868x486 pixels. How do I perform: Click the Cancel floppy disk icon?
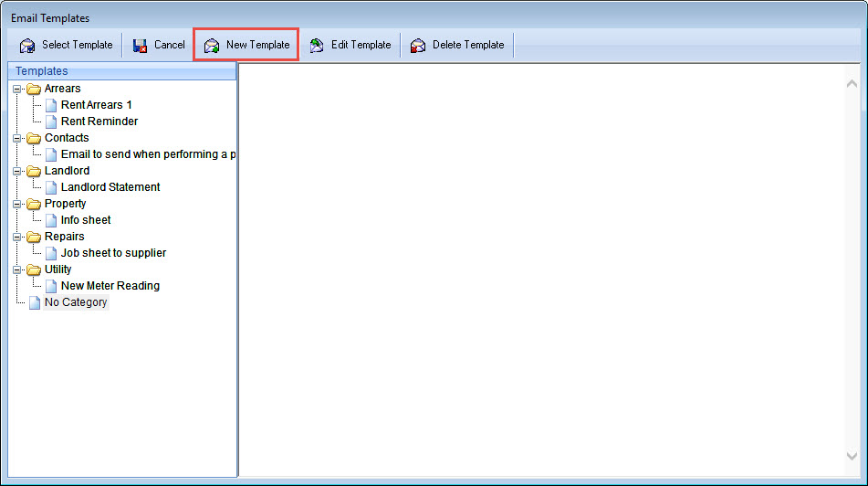pos(140,46)
